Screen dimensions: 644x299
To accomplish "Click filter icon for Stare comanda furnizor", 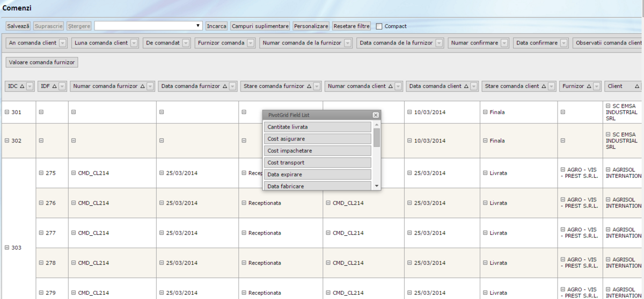I will click(x=317, y=86).
